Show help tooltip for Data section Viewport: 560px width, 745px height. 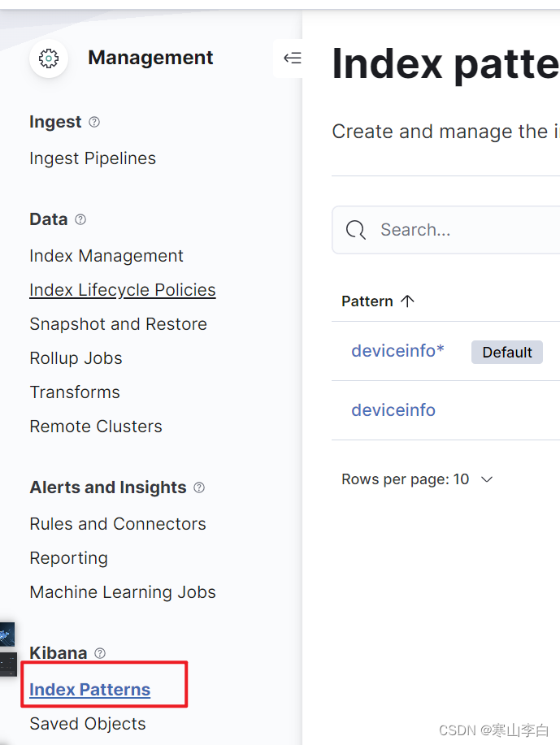pos(80,219)
